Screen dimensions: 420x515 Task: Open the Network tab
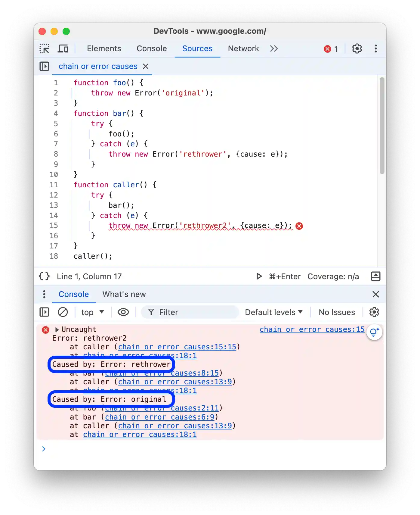[243, 48]
